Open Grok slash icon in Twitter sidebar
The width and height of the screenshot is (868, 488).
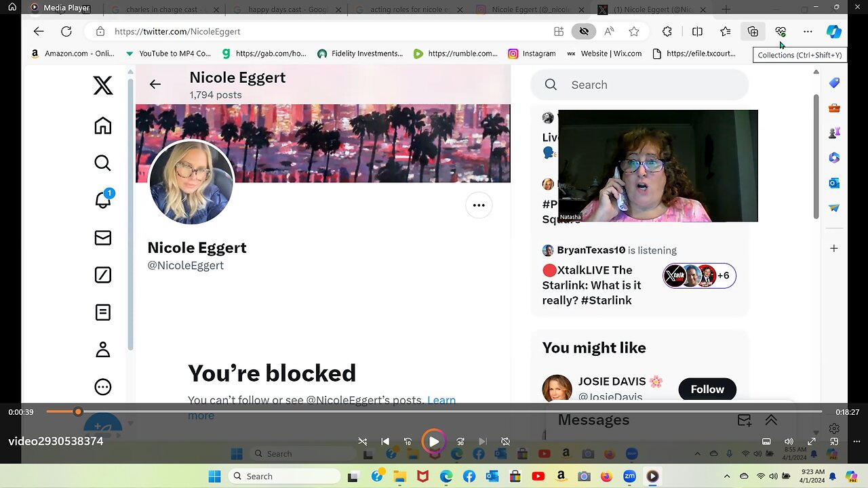103,274
